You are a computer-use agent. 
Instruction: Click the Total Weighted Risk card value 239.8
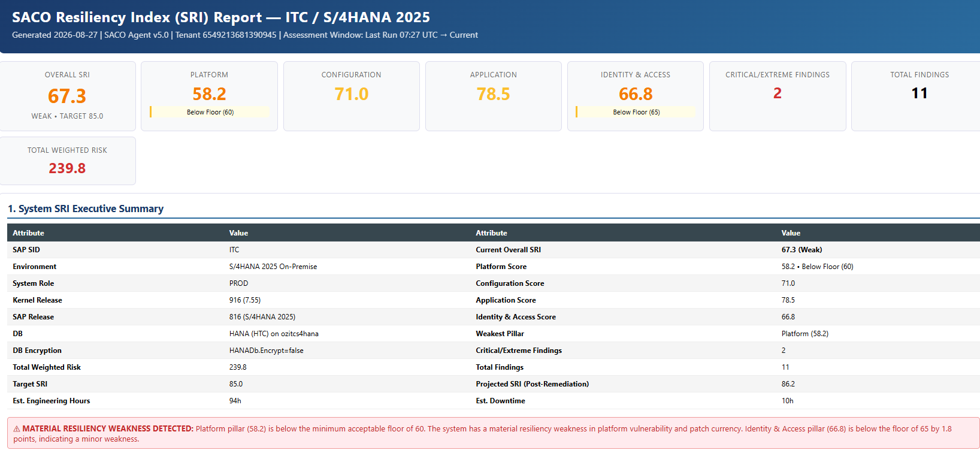point(67,168)
